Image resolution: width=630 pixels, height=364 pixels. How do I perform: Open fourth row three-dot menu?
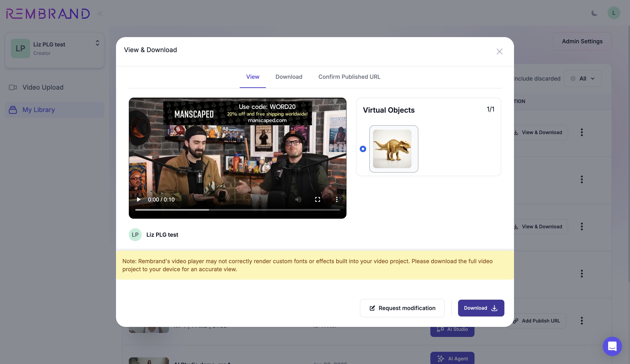point(582,274)
